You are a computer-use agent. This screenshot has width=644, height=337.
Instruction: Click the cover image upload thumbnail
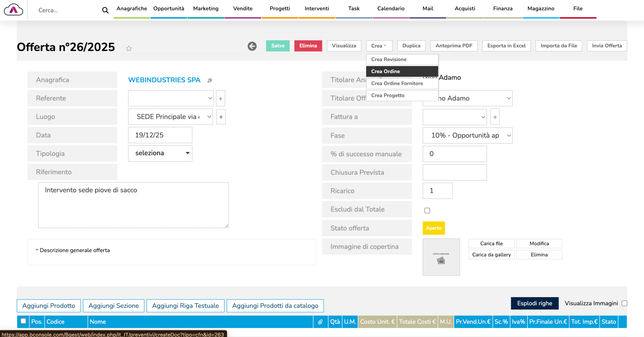click(x=441, y=257)
